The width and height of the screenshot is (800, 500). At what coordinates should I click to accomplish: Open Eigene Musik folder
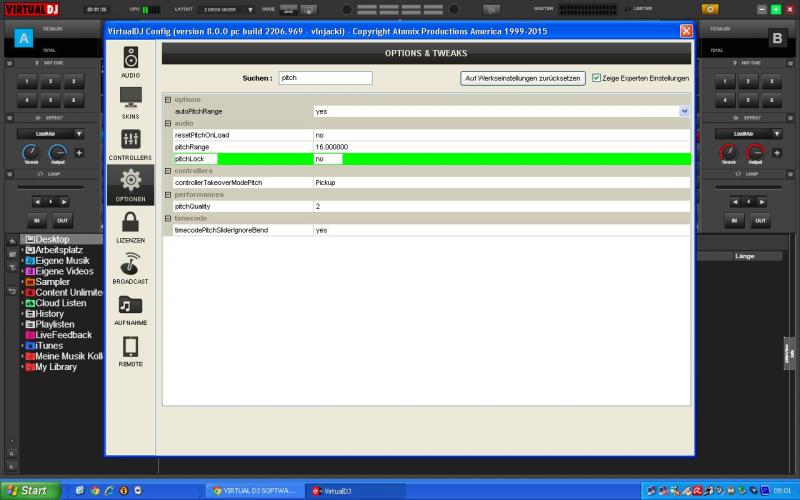[58, 261]
